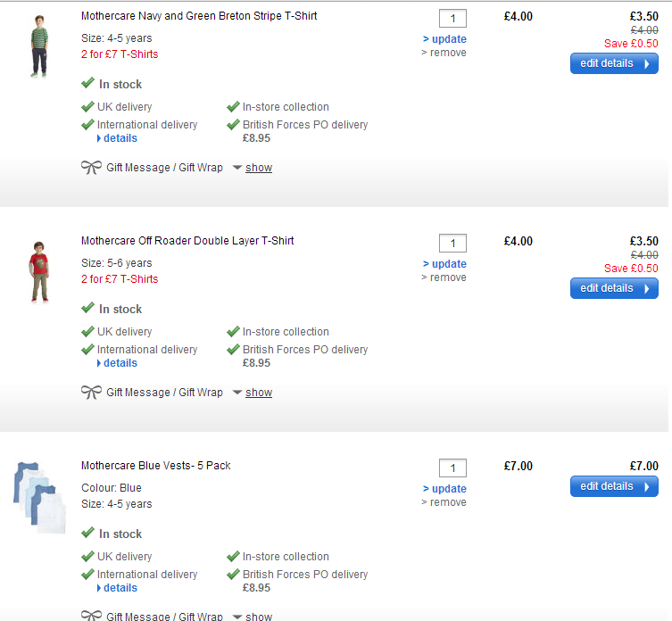Click British Forces PO checkmark for Blue Vests
This screenshot has width=672, height=621.
point(233,574)
